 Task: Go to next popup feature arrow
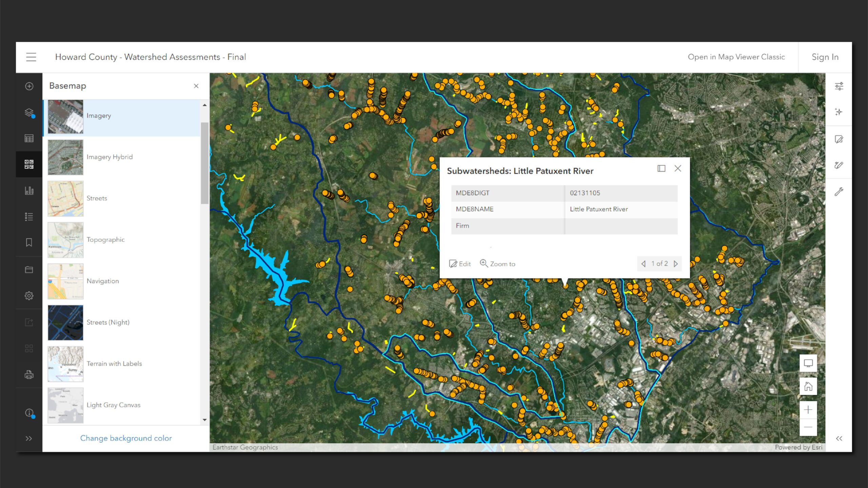tap(676, 264)
